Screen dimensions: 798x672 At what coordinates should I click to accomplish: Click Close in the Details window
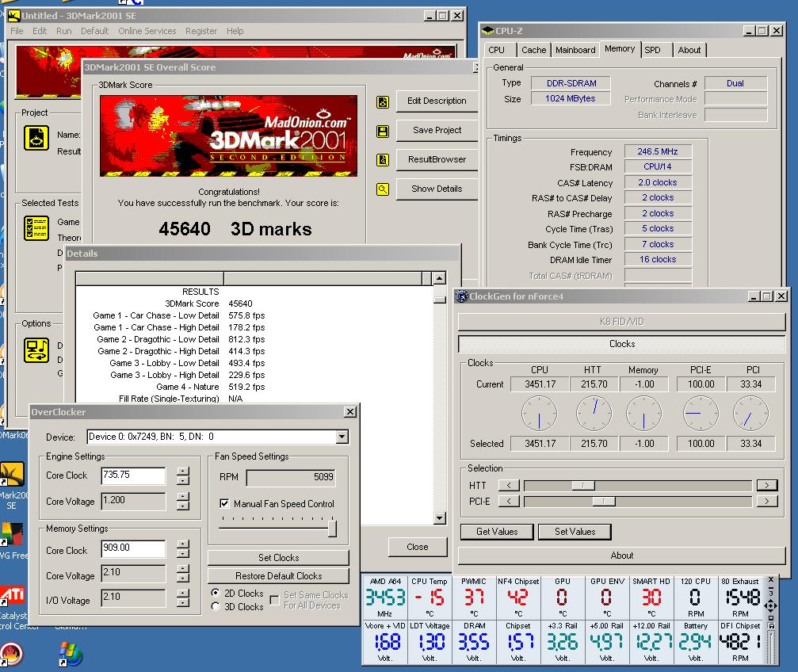tap(418, 547)
